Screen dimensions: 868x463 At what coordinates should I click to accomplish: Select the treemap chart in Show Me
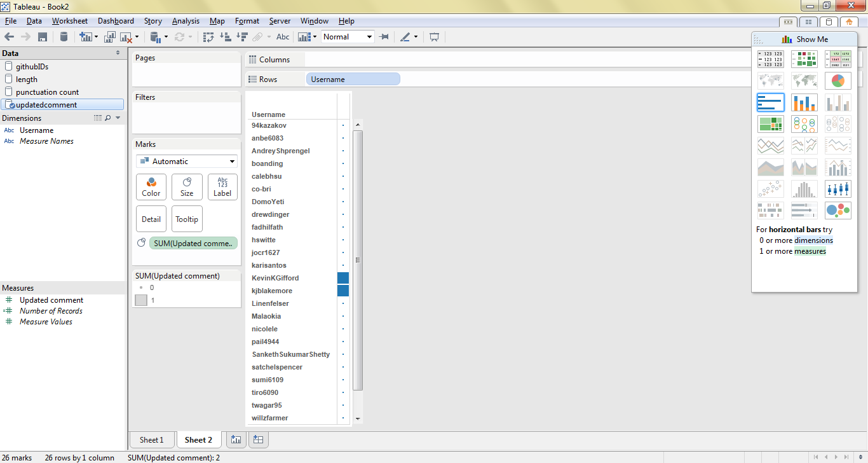pyautogui.click(x=771, y=124)
